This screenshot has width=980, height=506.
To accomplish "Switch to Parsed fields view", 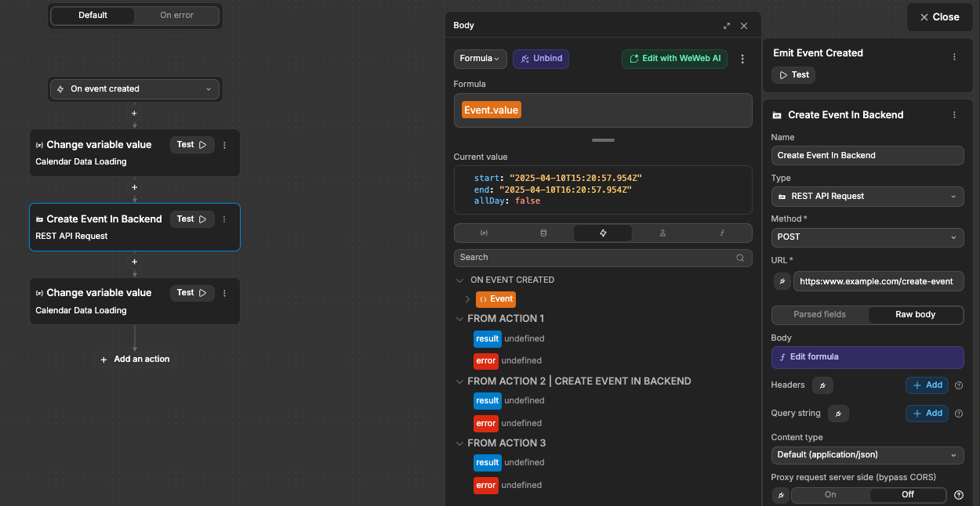I will 820,314.
